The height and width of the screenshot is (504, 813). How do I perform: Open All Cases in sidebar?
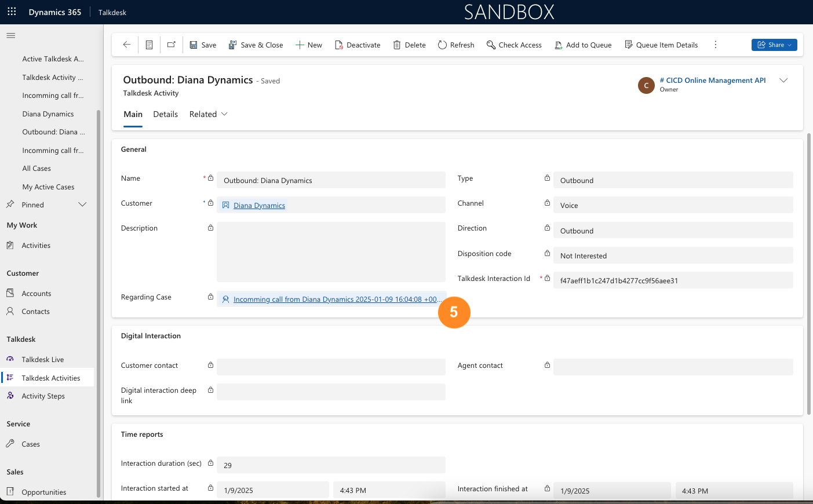pos(37,169)
